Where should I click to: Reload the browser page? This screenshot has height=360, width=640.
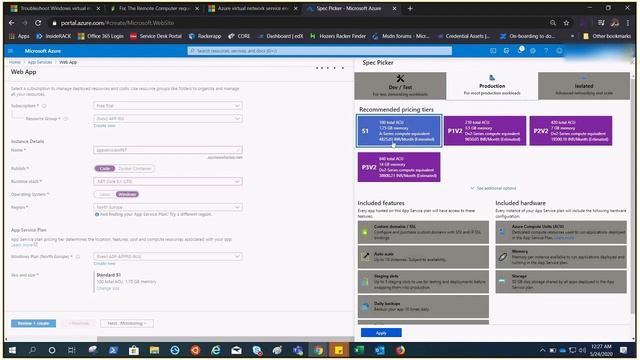click(x=38, y=23)
